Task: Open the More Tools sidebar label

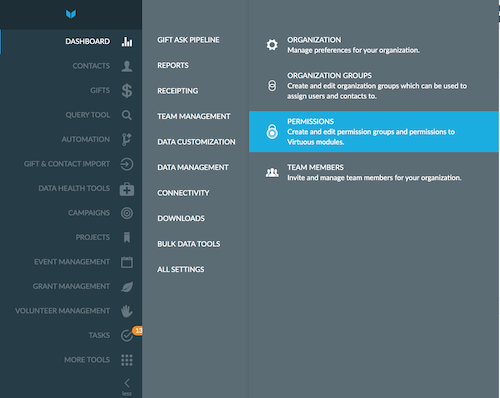Action: pos(87,360)
